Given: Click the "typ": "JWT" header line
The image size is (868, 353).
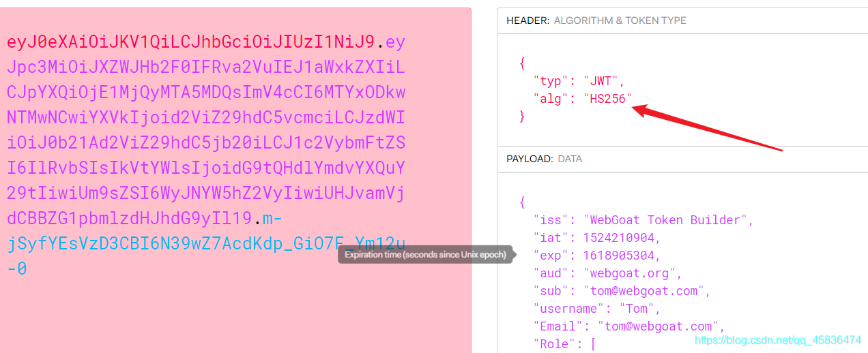Looking at the screenshot, I should coord(579,81).
